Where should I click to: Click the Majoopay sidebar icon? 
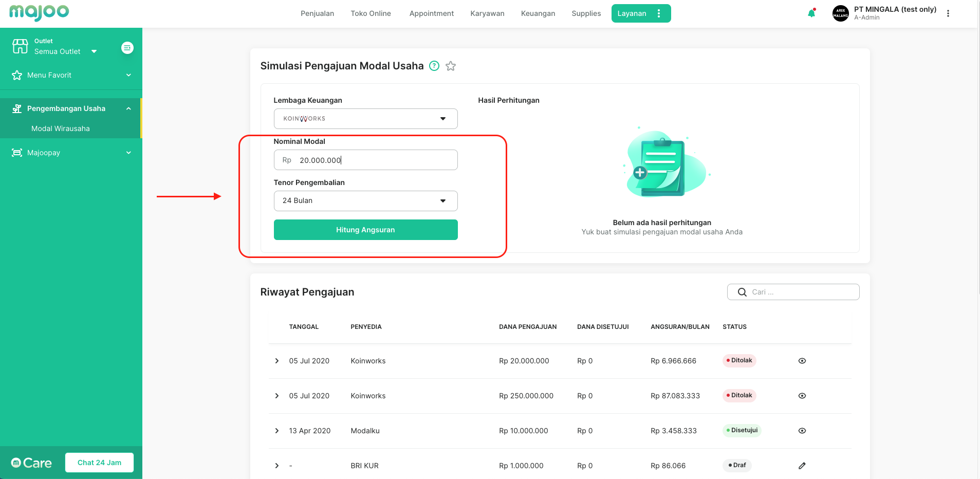[x=17, y=153]
